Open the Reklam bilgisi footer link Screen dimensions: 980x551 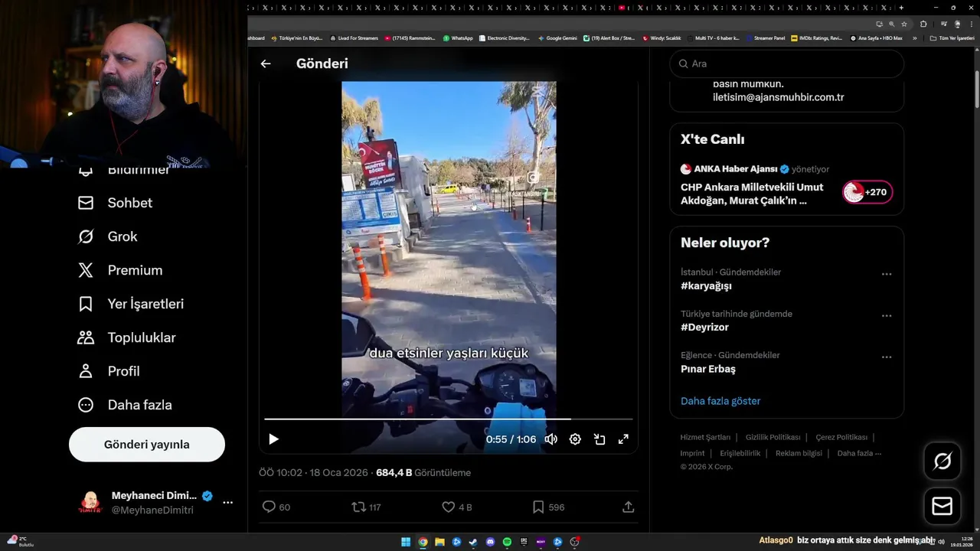(799, 453)
